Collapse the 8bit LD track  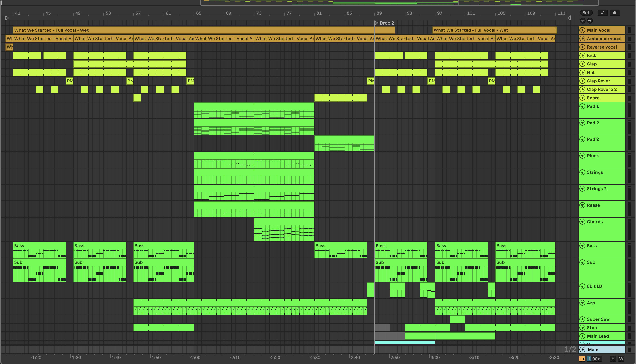coord(582,286)
